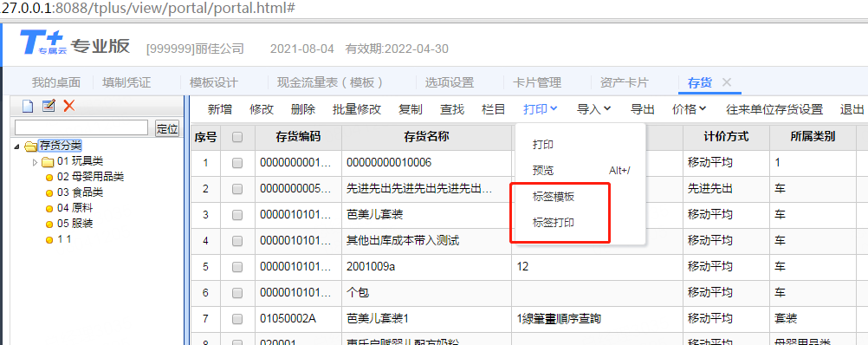868x345 pixels.
Task: Click the T+ 专业版 logo
Action: (x=74, y=43)
